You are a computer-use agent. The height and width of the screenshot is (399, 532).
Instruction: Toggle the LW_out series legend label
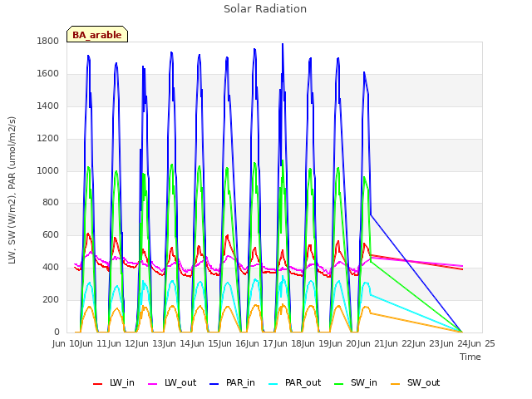[x=180, y=382]
